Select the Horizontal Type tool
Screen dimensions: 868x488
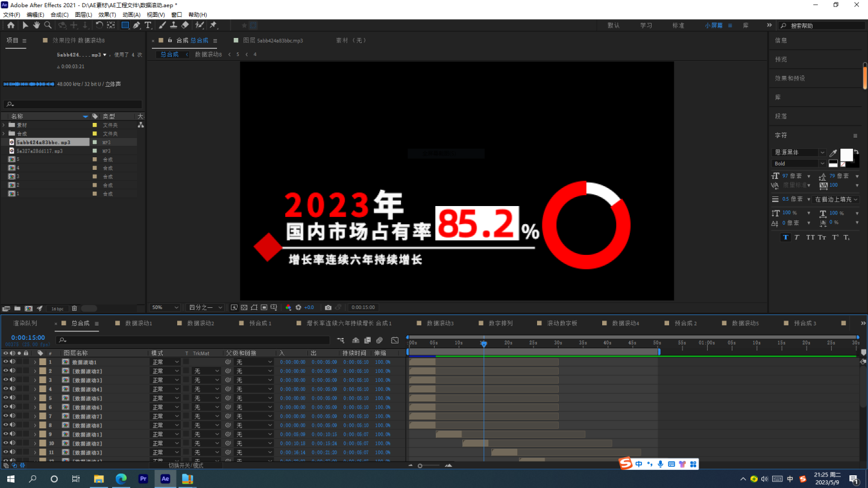point(148,25)
